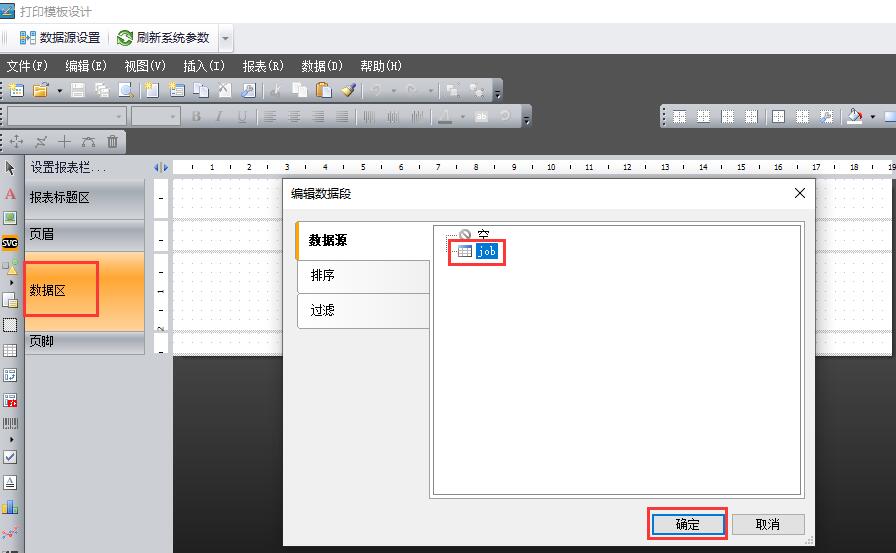Insert a chart using the bar chart tool
896x553 pixels.
(10, 507)
